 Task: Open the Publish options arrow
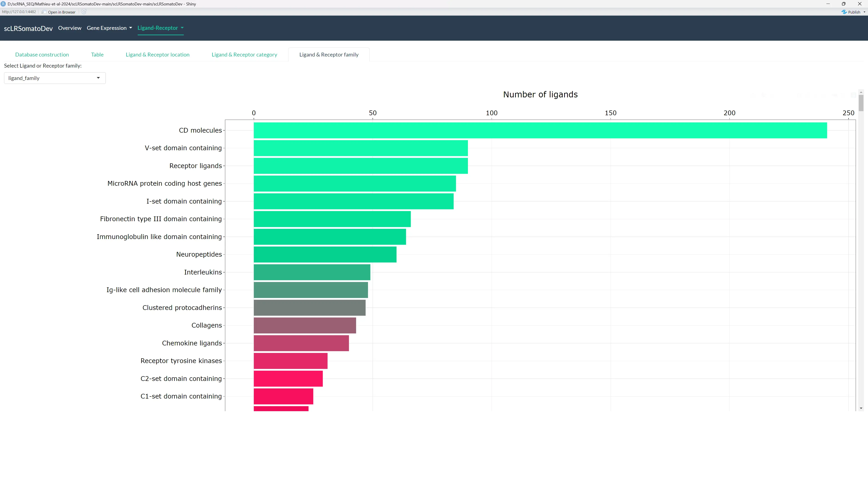(x=864, y=12)
